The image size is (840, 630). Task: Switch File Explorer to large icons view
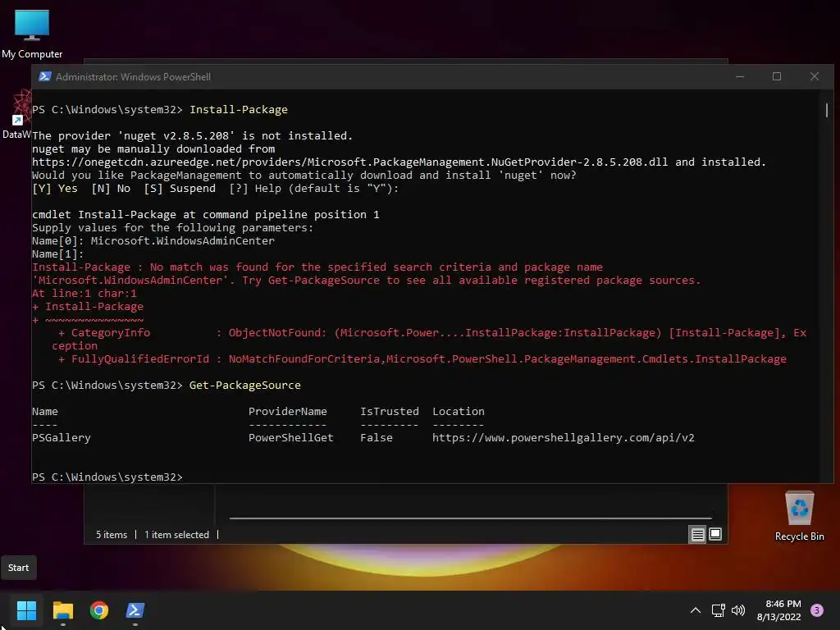(715, 534)
